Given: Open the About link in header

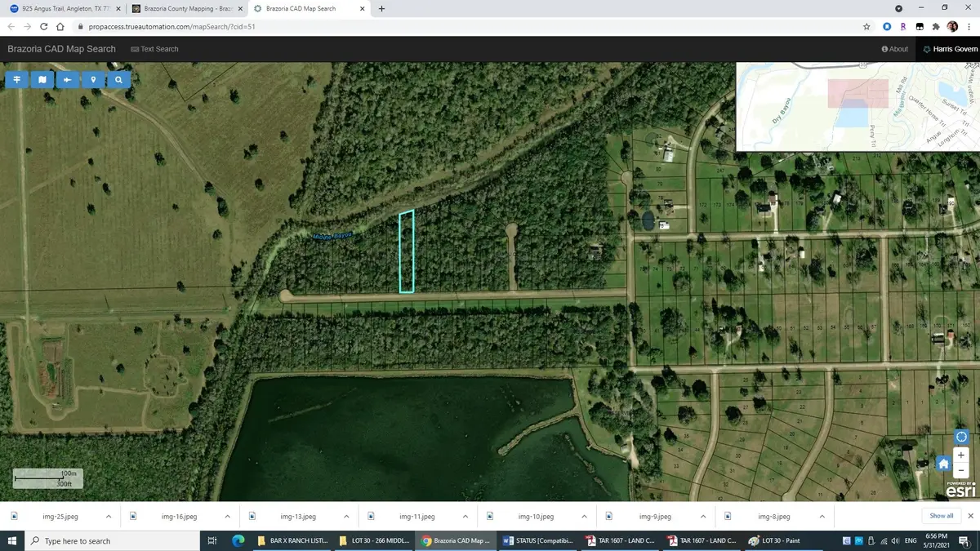Looking at the screenshot, I should [x=895, y=49].
